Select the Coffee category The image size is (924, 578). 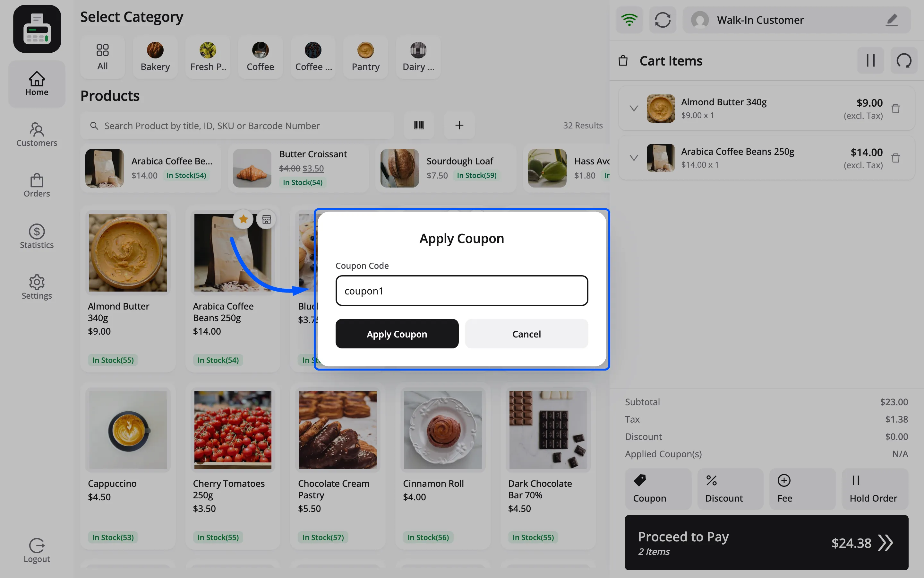pyautogui.click(x=261, y=57)
